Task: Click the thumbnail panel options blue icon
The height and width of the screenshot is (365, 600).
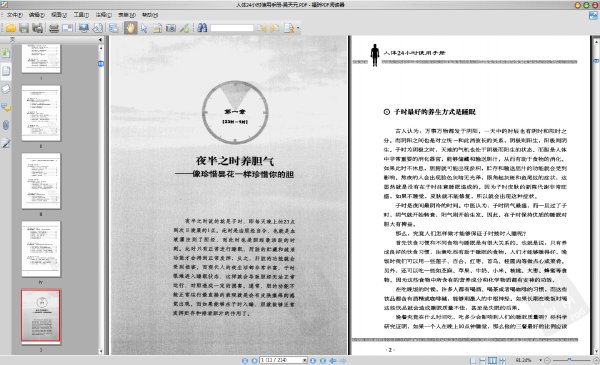Action: (101, 64)
